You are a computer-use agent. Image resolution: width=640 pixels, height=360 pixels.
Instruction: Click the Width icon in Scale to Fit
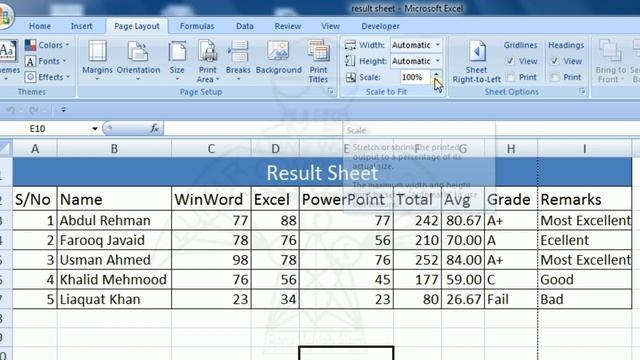[x=350, y=45]
